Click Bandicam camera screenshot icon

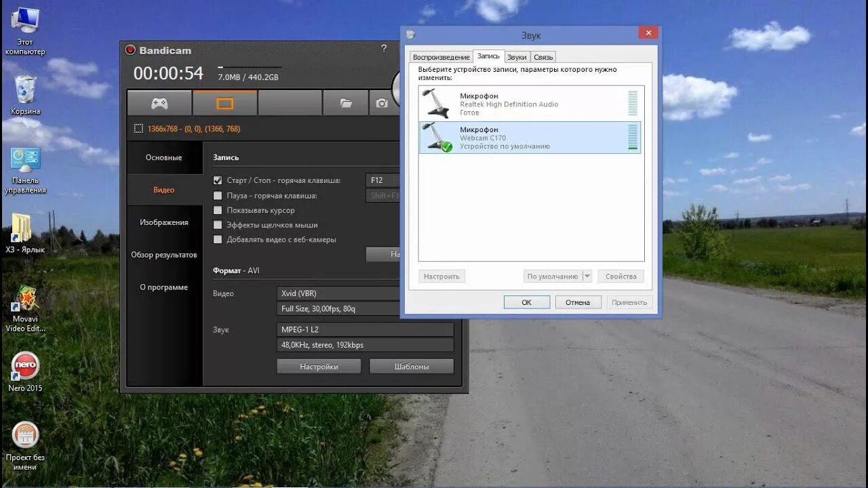point(382,103)
